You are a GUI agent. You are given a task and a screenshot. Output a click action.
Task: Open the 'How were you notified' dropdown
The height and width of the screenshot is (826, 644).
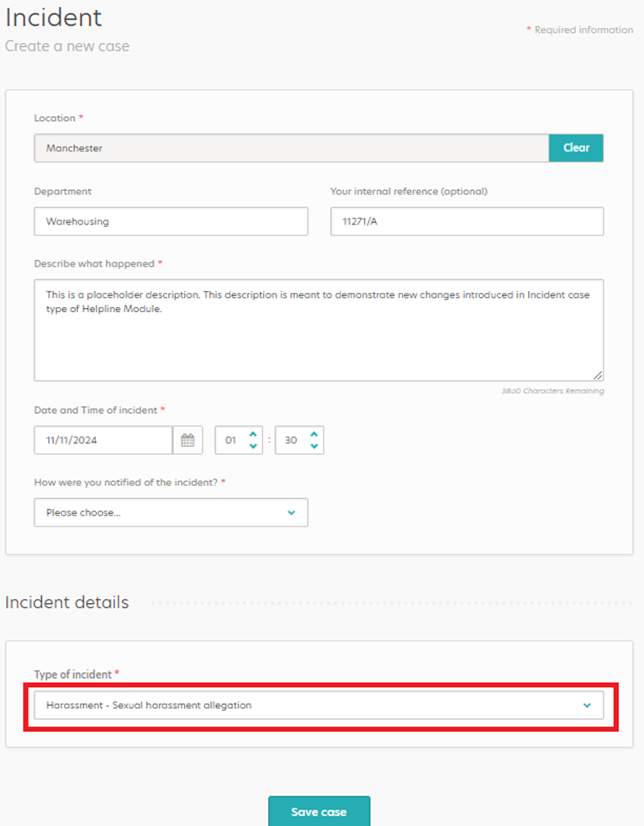coord(172,512)
